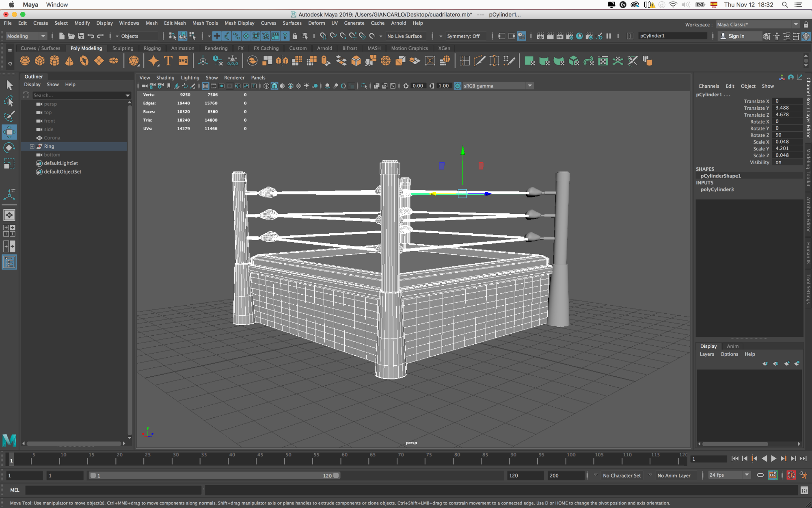Open the No Character Set dropdown arrow
This screenshot has width=812, height=508.
click(x=596, y=475)
